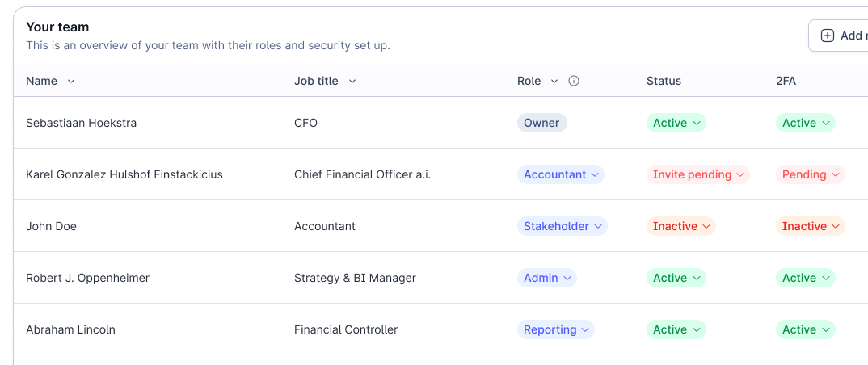Click Abraham Lincoln's name
Image resolution: width=868 pixels, height=365 pixels.
pos(70,329)
